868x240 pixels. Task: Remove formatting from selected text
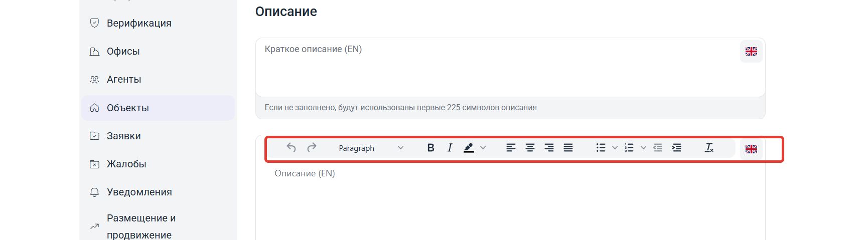(x=709, y=148)
